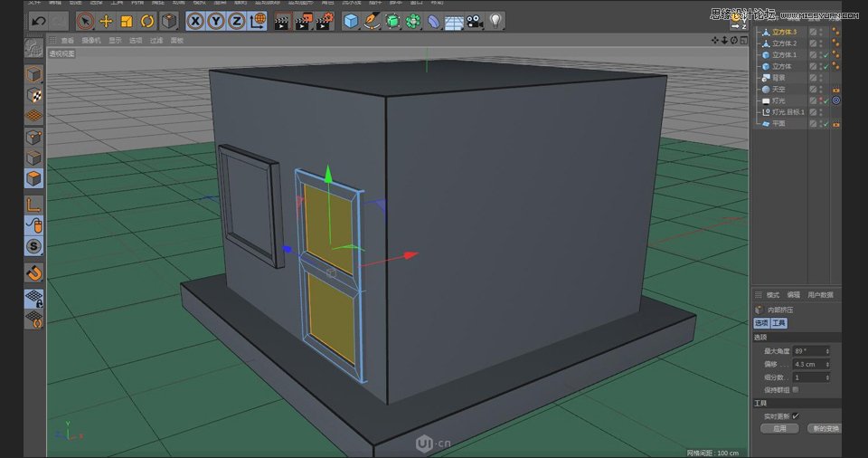868x458 pixels.
Task: Open render settings gear clapperboard
Action: 325,22
